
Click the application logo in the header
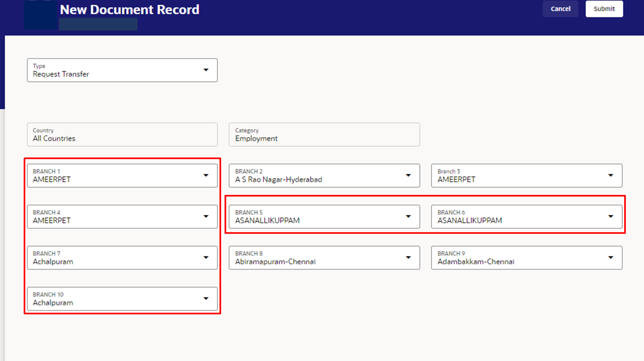pos(40,15)
